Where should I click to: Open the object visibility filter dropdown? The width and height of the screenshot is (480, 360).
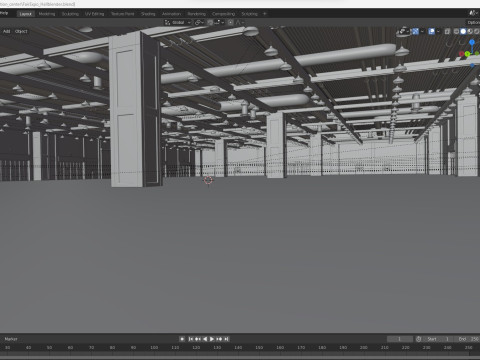click(404, 31)
